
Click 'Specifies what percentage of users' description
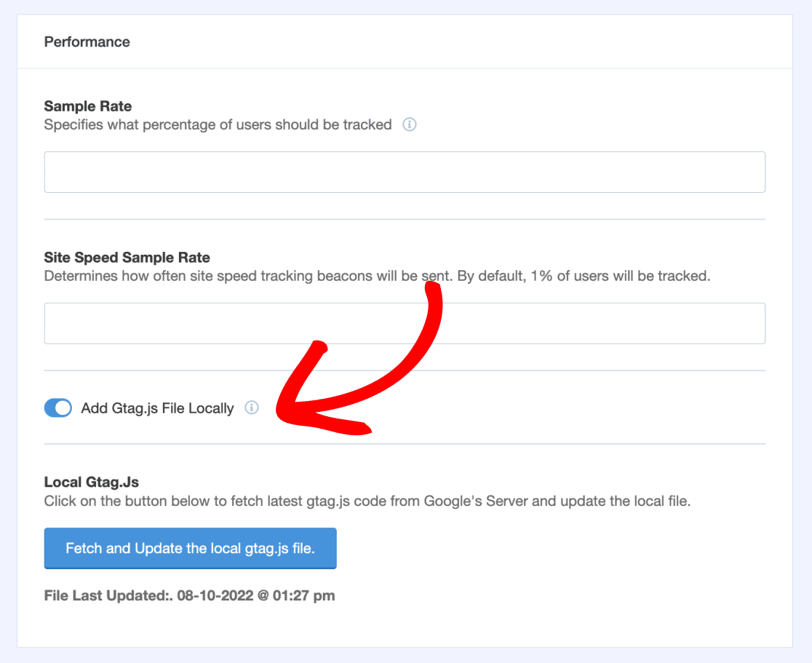[x=218, y=124]
